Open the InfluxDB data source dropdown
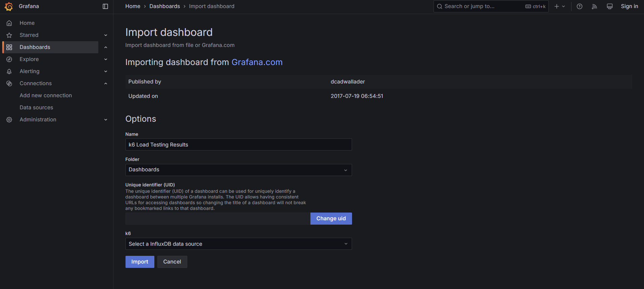The width and height of the screenshot is (644, 289). (239, 244)
